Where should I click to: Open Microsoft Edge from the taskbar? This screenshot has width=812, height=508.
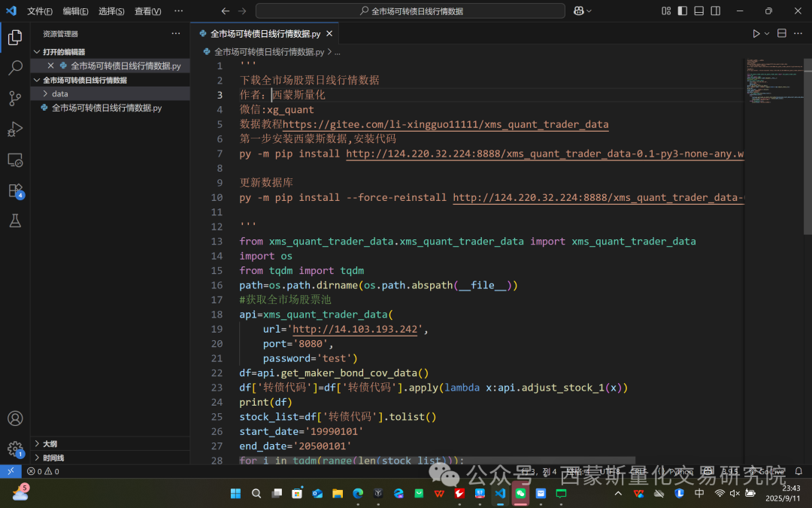click(x=358, y=493)
